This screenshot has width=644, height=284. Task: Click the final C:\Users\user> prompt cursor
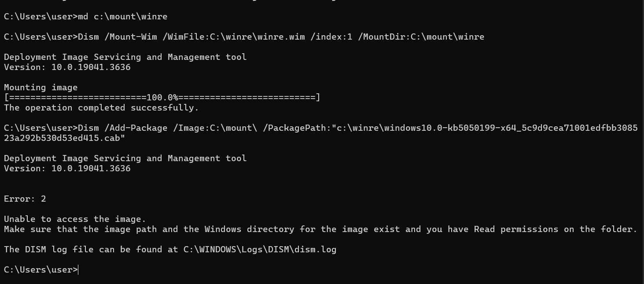(78, 270)
